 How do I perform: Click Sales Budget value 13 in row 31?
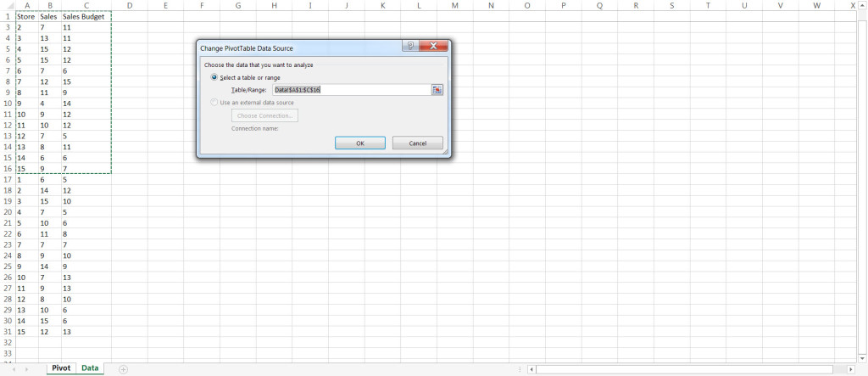[86, 332]
